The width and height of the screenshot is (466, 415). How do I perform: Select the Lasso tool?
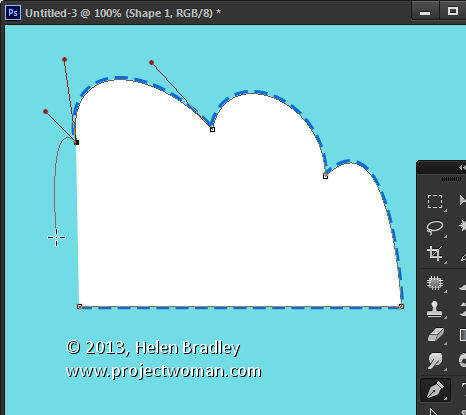[435, 227]
